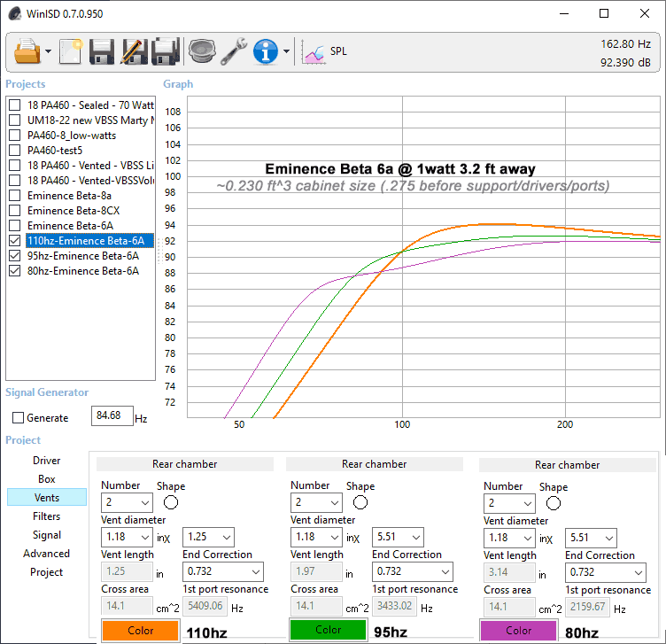
Task: Click the SPL graph type icon
Action: pyautogui.click(x=314, y=52)
